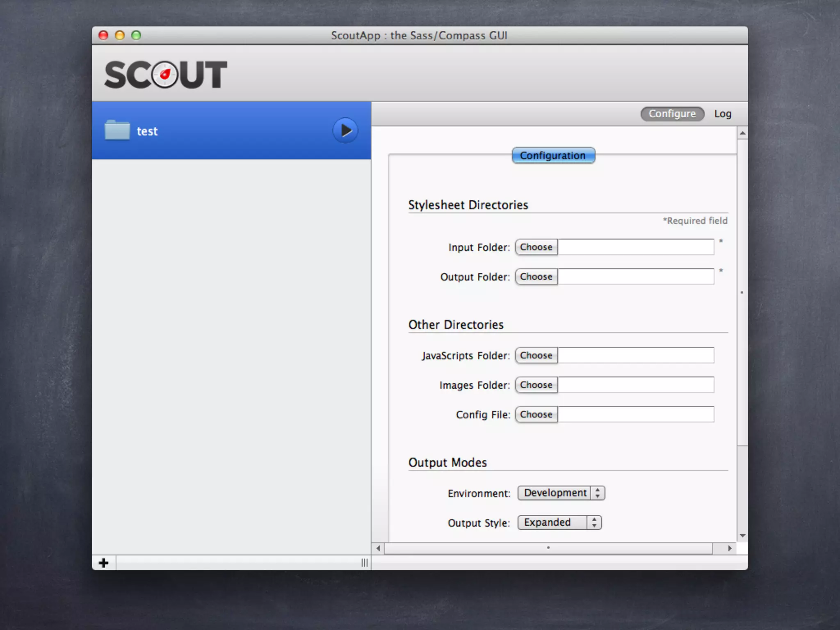The width and height of the screenshot is (840, 630).
Task: Click the scroll down arrow
Action: 742,536
